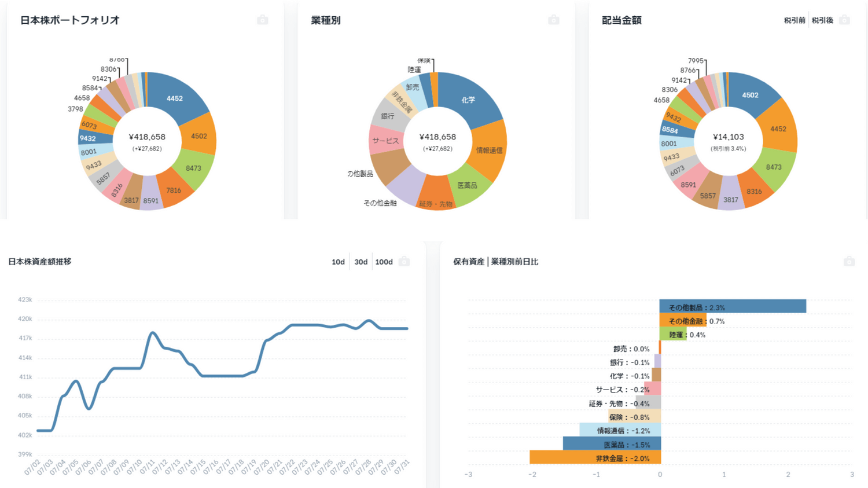Click the 4452 segment in the portfolio donut

tap(175, 98)
